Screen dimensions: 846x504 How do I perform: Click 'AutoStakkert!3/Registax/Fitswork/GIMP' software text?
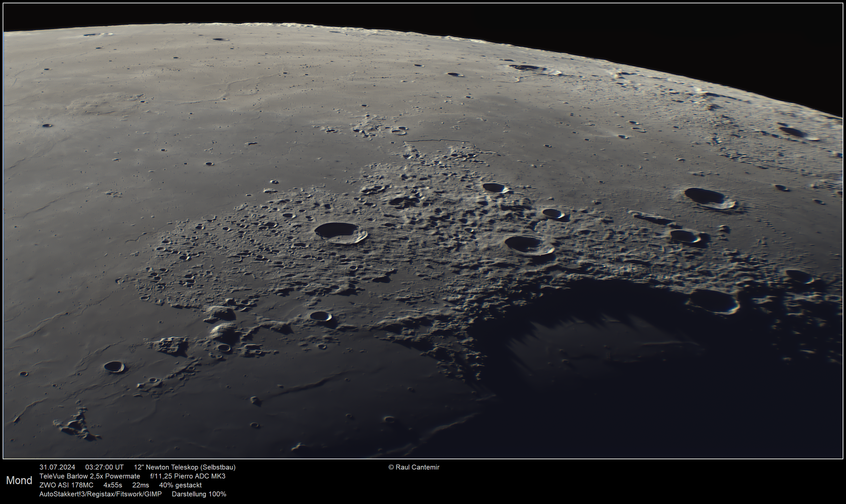tap(100, 494)
